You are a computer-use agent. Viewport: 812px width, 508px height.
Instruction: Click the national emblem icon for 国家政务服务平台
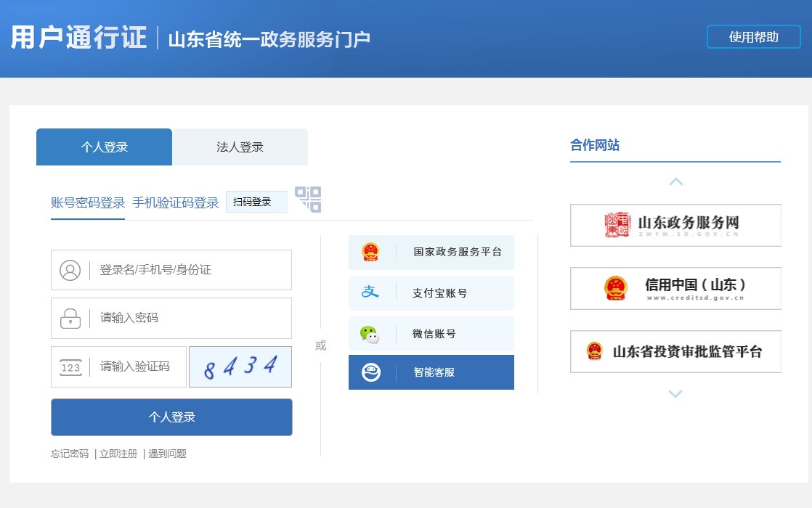pos(370,252)
